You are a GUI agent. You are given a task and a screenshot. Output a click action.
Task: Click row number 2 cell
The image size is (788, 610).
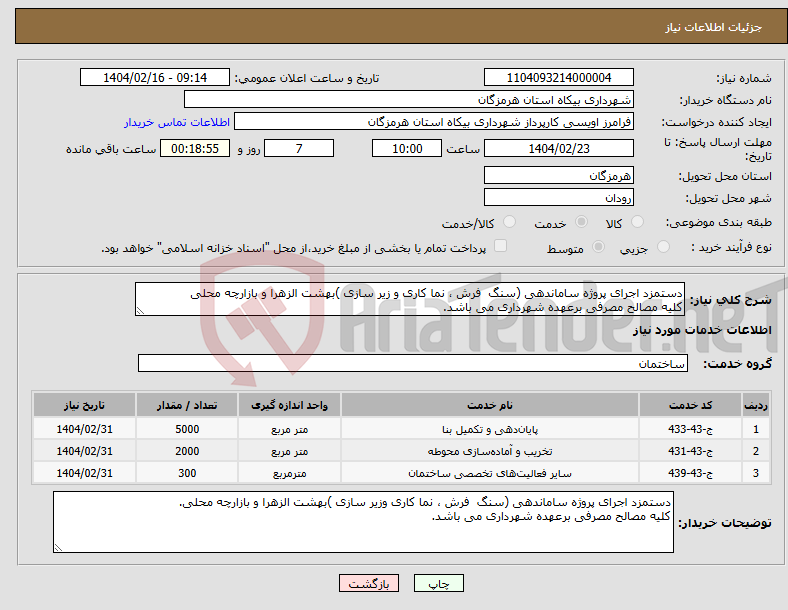pyautogui.click(x=756, y=451)
